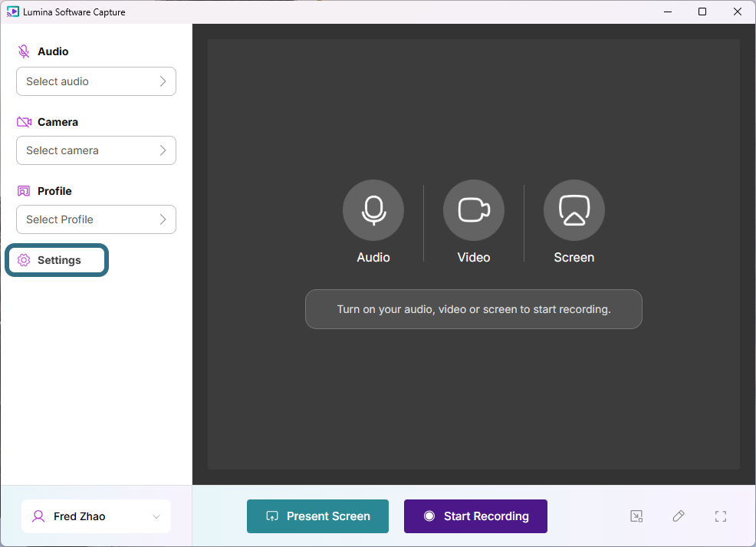Click the disabled camera icon beside Camera
Image resolution: width=756 pixels, height=547 pixels.
pyautogui.click(x=24, y=122)
